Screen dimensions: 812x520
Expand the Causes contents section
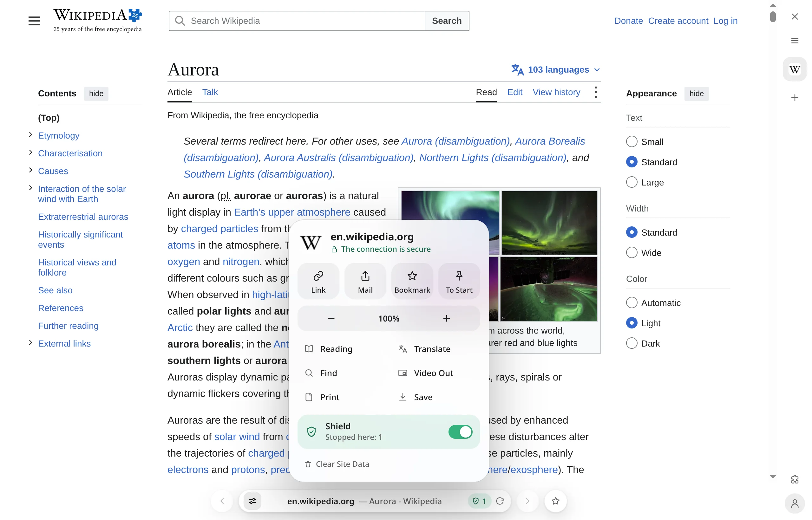point(30,170)
